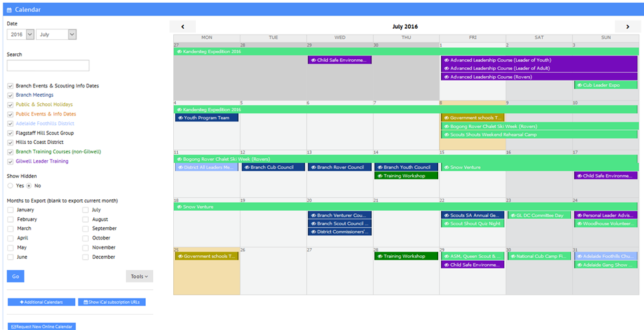Open the year 2016 dropdown

(x=20, y=34)
